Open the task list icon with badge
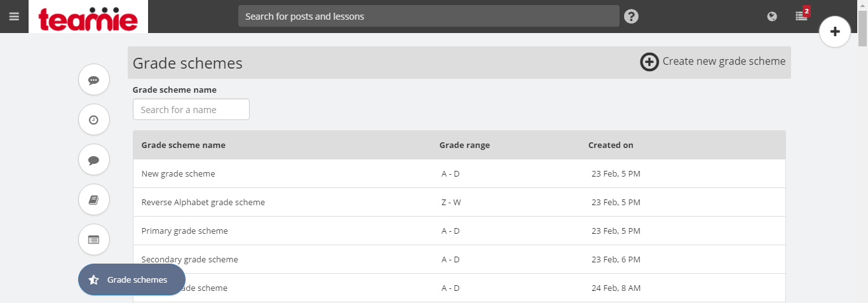868x303 pixels. [802, 16]
